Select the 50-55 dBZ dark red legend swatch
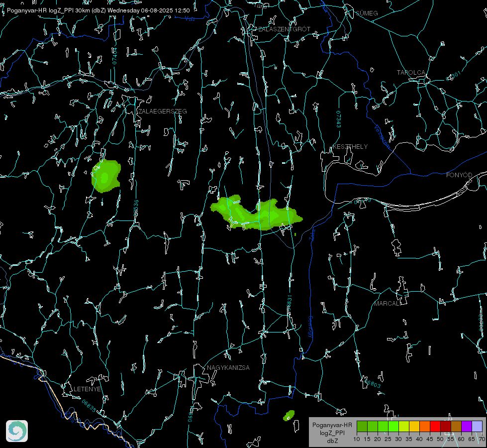This screenshot has height=448, width=487. tap(445, 426)
